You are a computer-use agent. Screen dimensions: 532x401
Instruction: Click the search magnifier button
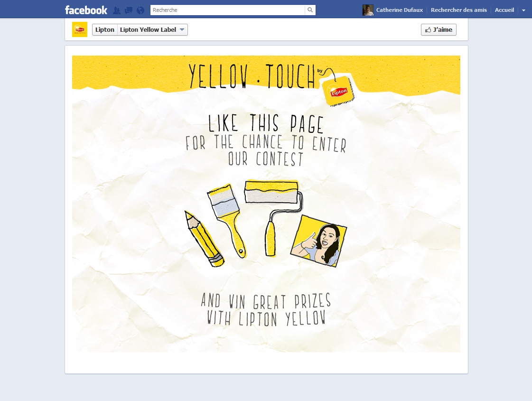tap(310, 10)
